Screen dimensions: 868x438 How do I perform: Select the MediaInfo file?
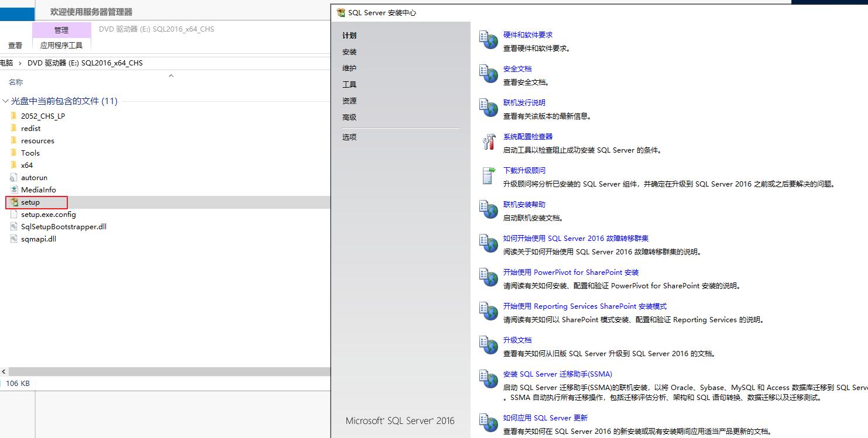coord(38,189)
